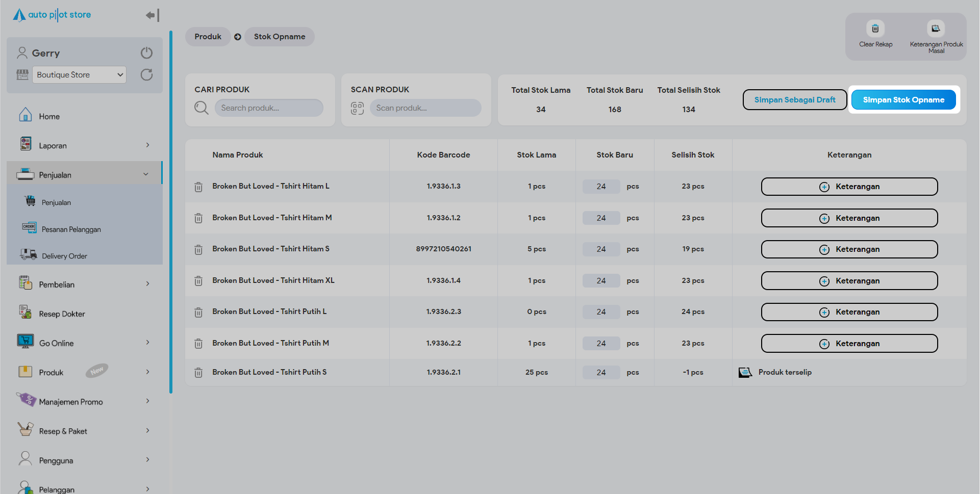This screenshot has width=980, height=494.
Task: Add Keterangan for Tshirt Hitam S
Action: (x=849, y=249)
